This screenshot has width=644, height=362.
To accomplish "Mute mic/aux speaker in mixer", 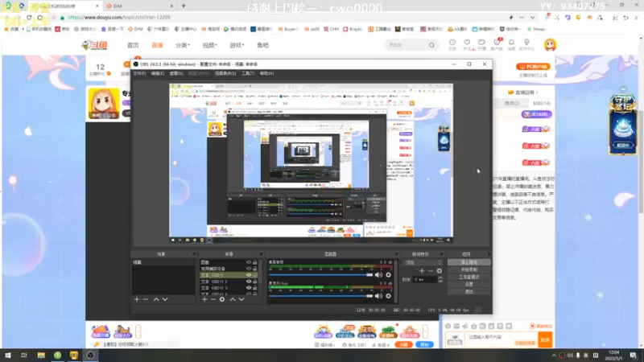I will click(378, 295).
